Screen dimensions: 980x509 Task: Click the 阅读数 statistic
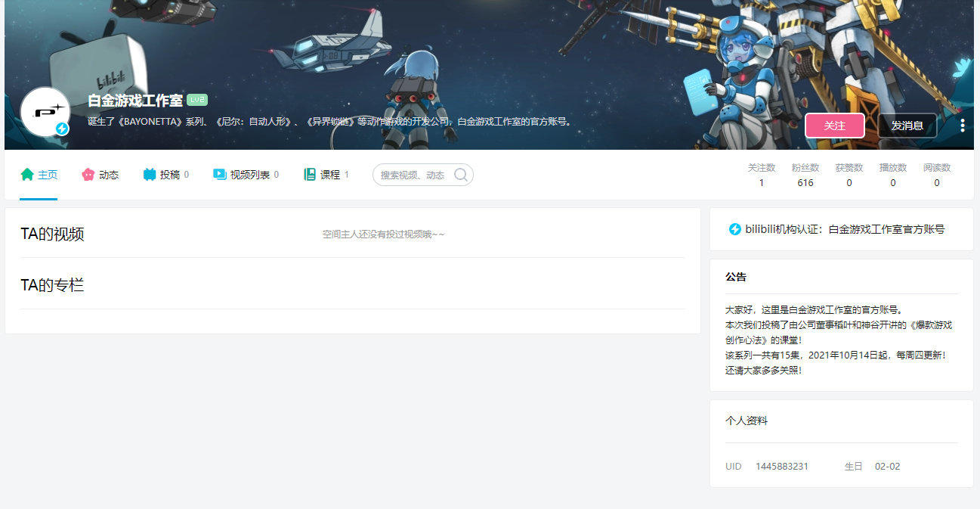point(937,175)
